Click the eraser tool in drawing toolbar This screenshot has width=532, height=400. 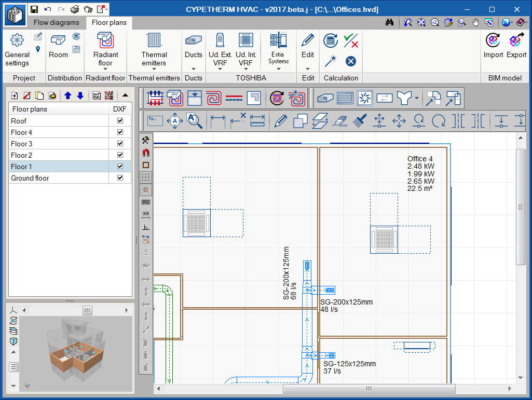pyautogui.click(x=339, y=121)
